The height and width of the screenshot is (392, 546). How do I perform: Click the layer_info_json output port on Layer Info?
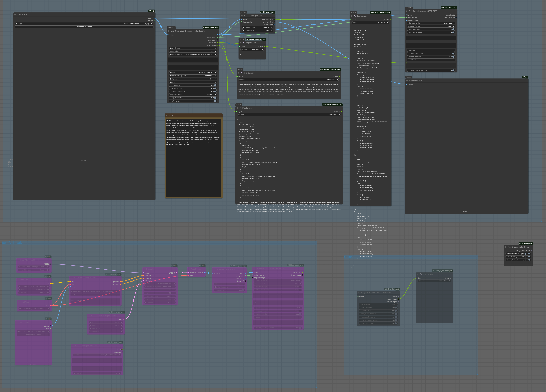[274, 19]
